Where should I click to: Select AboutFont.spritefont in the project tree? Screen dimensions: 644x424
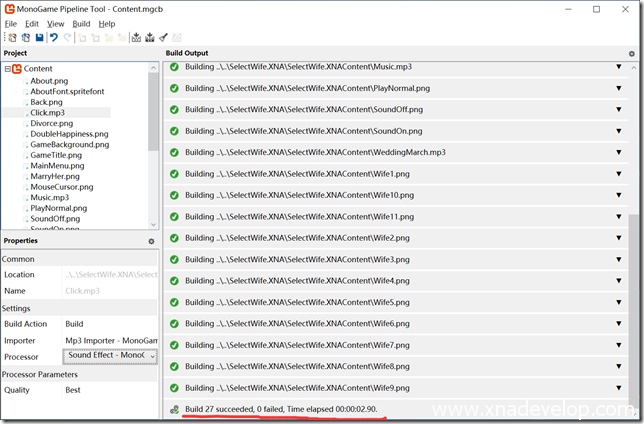(67, 92)
